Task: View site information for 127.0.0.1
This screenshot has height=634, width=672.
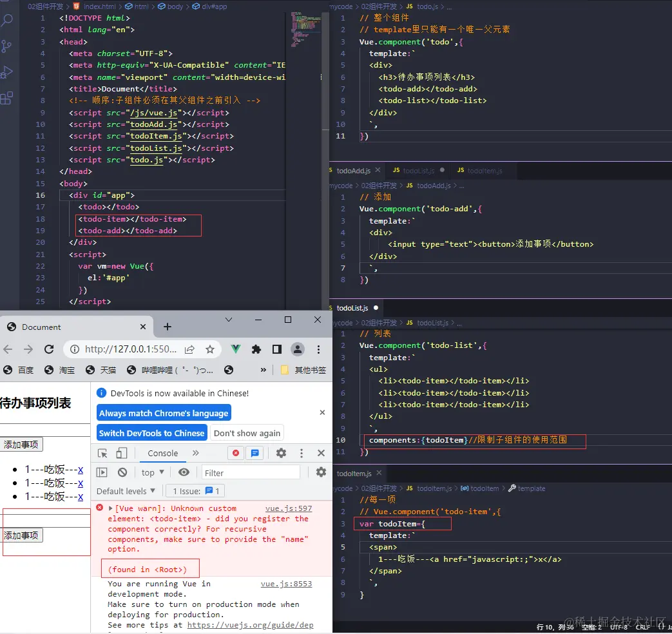Action: [x=75, y=349]
